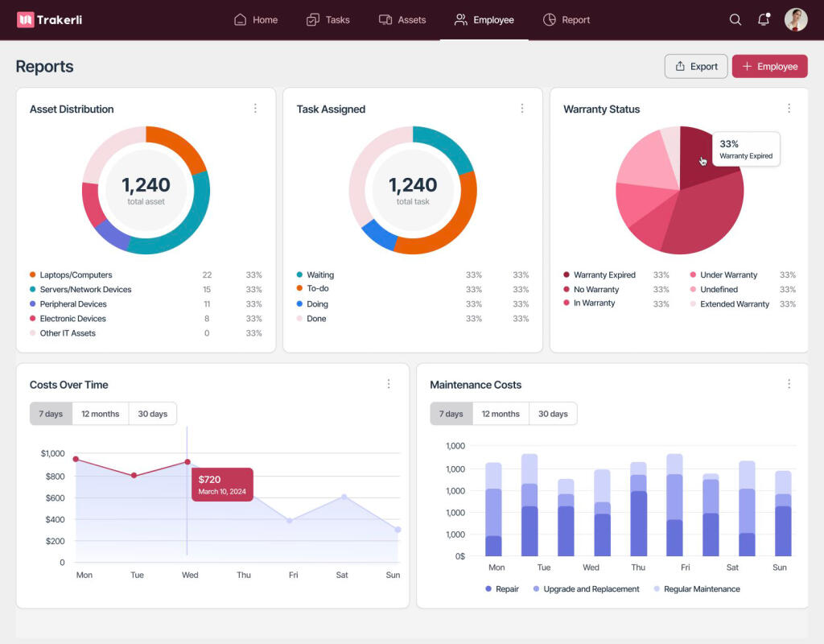Select 30 days in Maintenance Costs
This screenshot has width=824, height=644.
[x=553, y=414]
